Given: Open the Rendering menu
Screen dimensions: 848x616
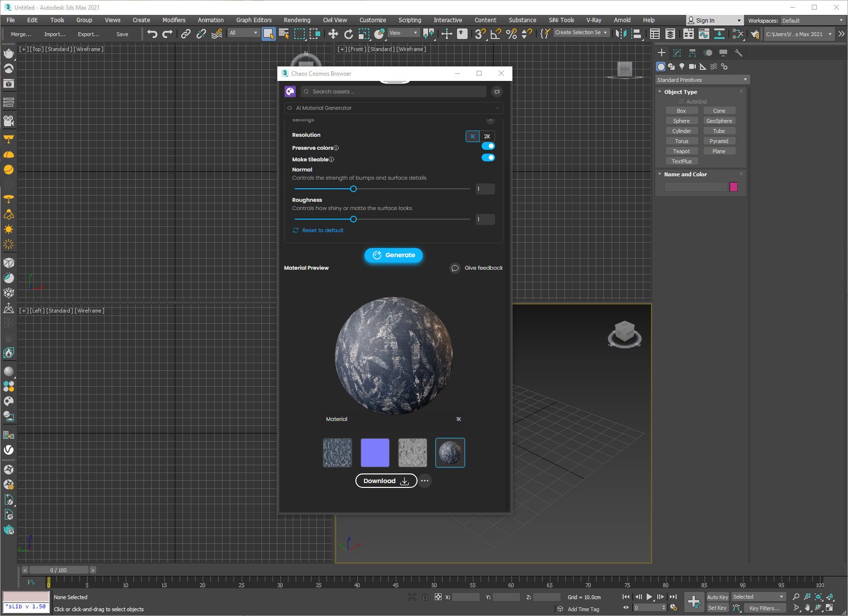Looking at the screenshot, I should pos(297,20).
